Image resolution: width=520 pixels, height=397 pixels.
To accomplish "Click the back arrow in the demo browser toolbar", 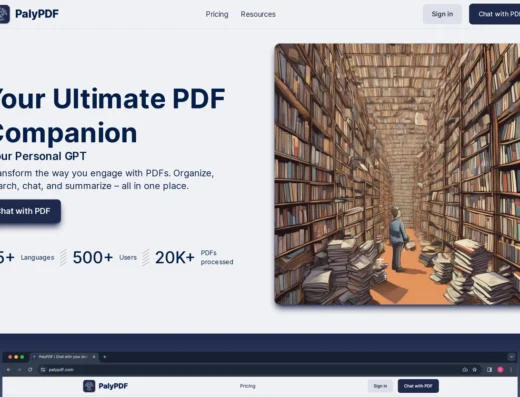I will (x=9, y=370).
